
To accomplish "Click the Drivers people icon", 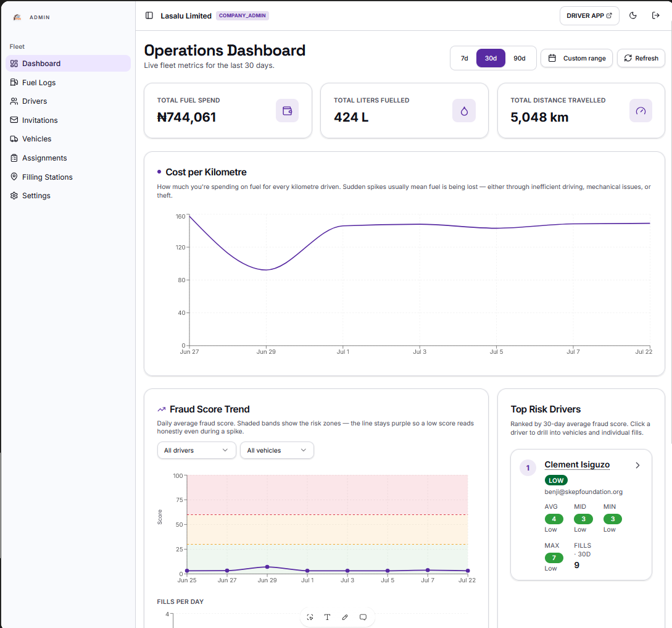I will [x=14, y=101].
